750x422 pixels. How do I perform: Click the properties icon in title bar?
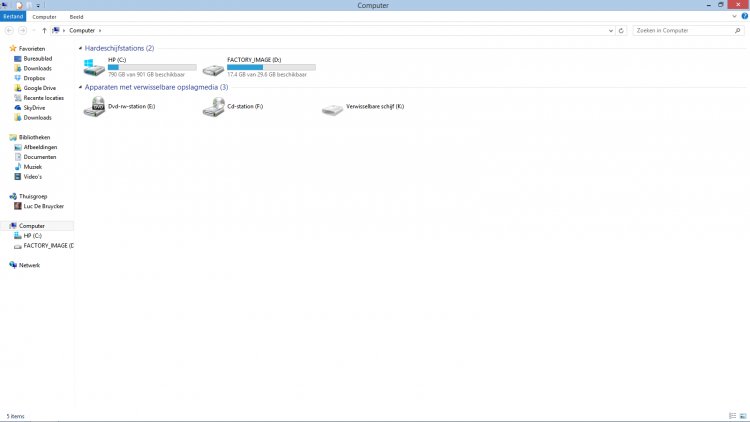pos(19,5)
